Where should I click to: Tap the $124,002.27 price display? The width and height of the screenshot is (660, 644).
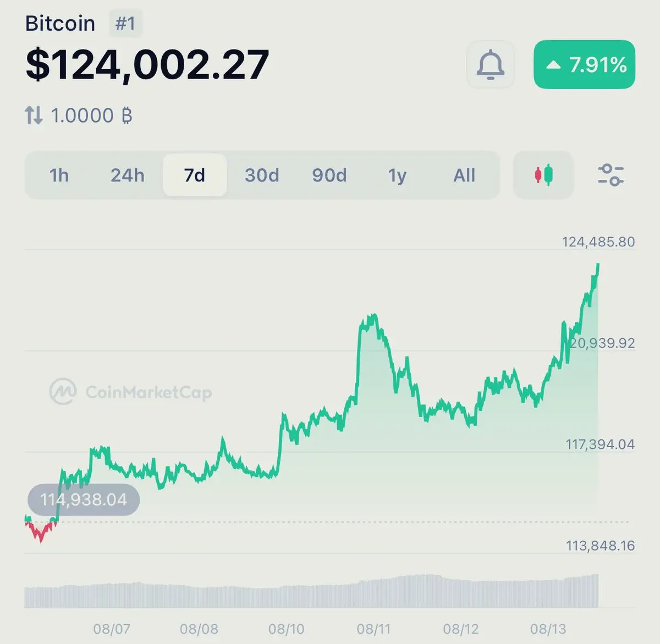147,65
